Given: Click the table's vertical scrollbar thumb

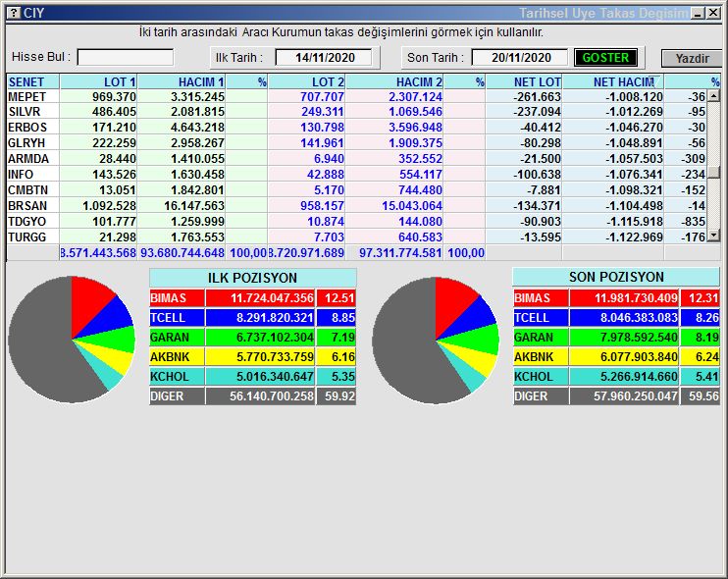Looking at the screenshot, I should point(713,173).
